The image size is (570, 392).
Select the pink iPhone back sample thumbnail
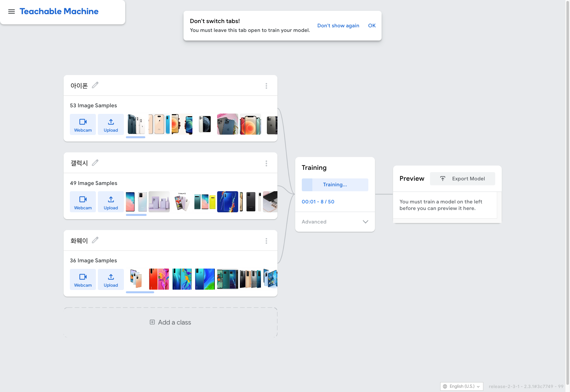coord(227,124)
